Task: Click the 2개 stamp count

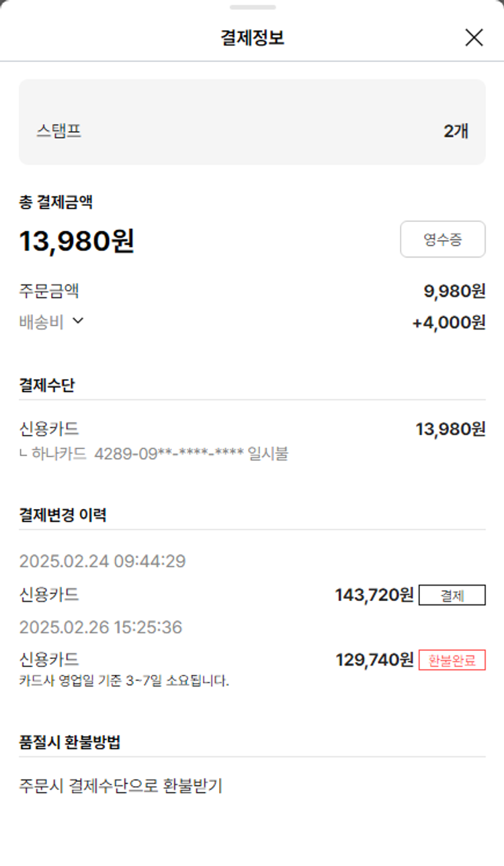Action: click(456, 131)
